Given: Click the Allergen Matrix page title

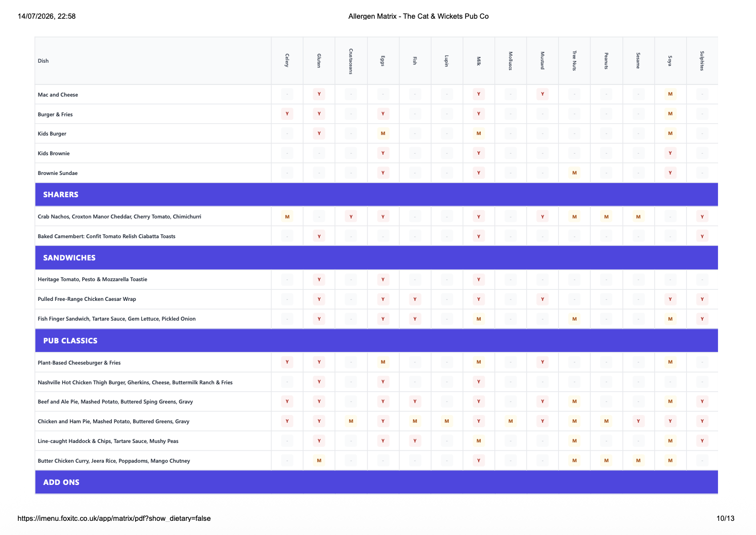Looking at the screenshot, I should tap(418, 16).
